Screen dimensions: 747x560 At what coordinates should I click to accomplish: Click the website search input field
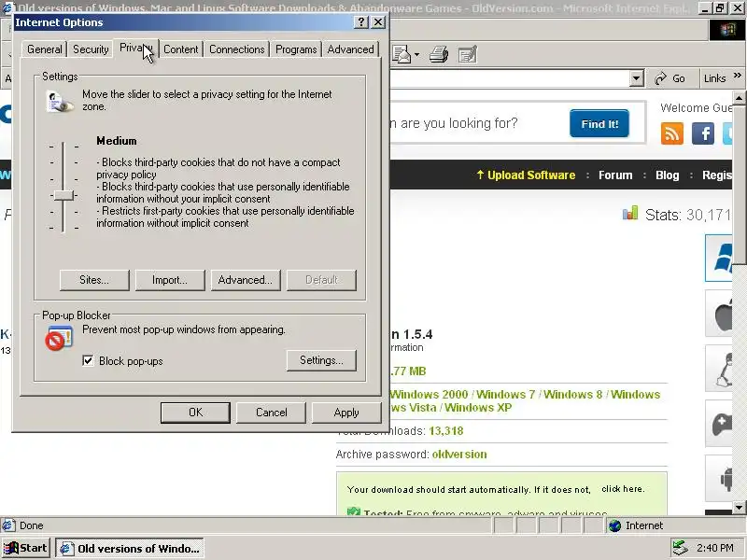click(x=476, y=123)
